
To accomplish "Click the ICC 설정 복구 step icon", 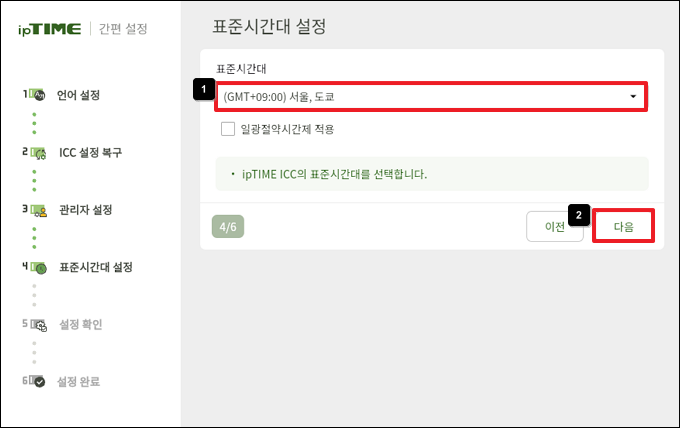I will click(x=39, y=153).
